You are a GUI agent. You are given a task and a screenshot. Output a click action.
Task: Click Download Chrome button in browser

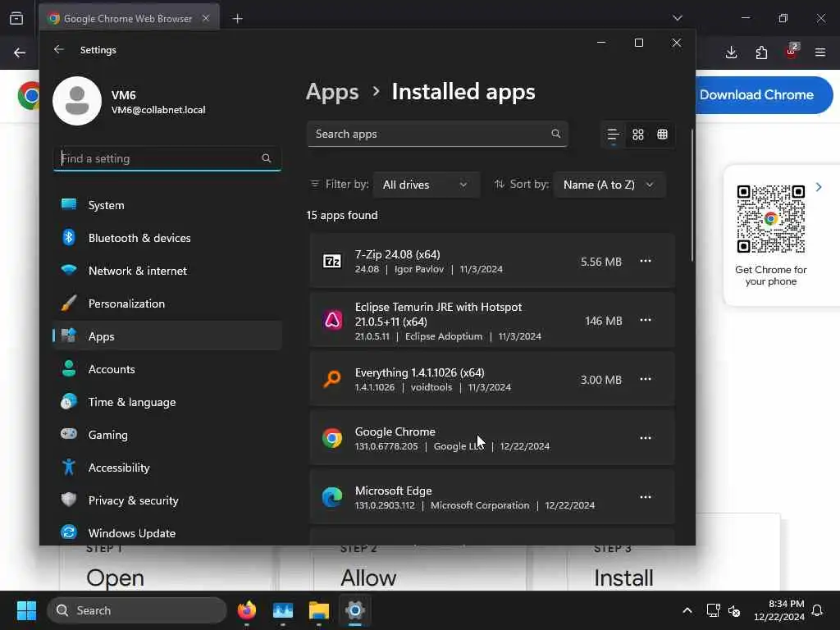[x=764, y=95]
